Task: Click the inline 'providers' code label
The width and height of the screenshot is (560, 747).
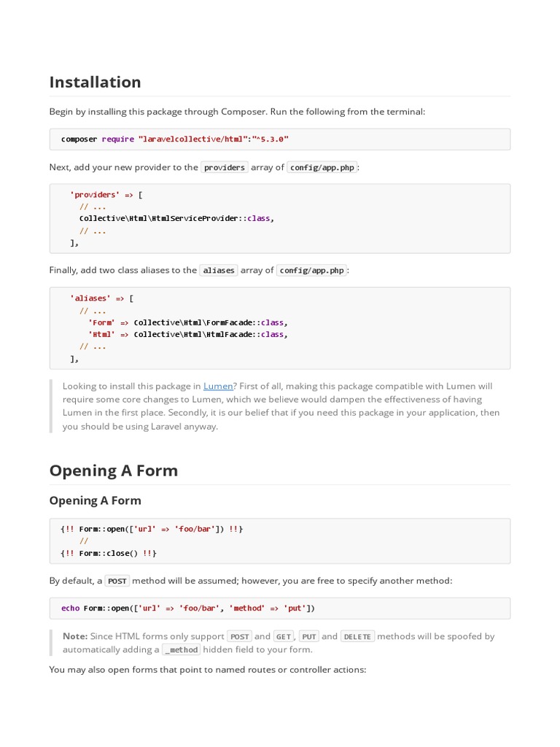Action: click(225, 167)
